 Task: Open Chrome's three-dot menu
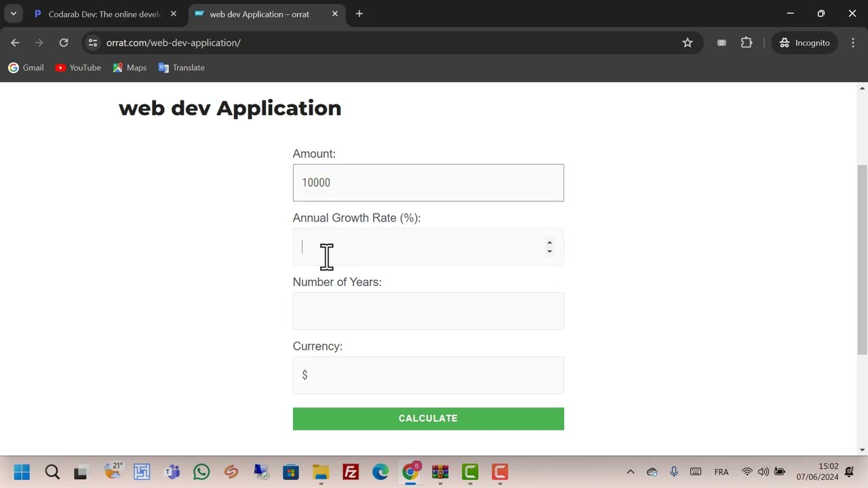tap(852, 43)
